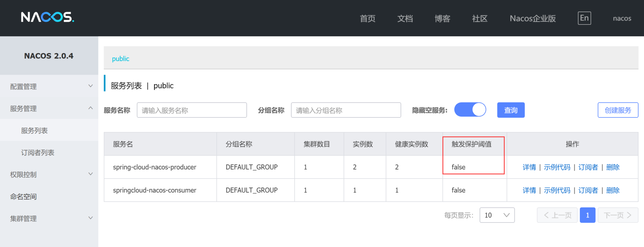Screen dimensions: 644x247
Task: Click DEFAULT_GROUP in the springcloud-nacos-consumer row
Action: coord(252,190)
